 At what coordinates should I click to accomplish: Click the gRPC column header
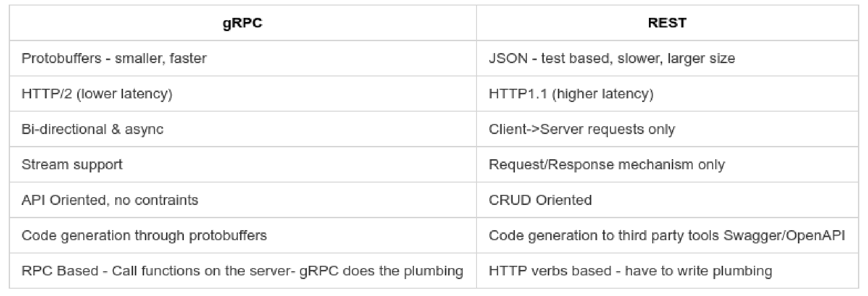243,23
